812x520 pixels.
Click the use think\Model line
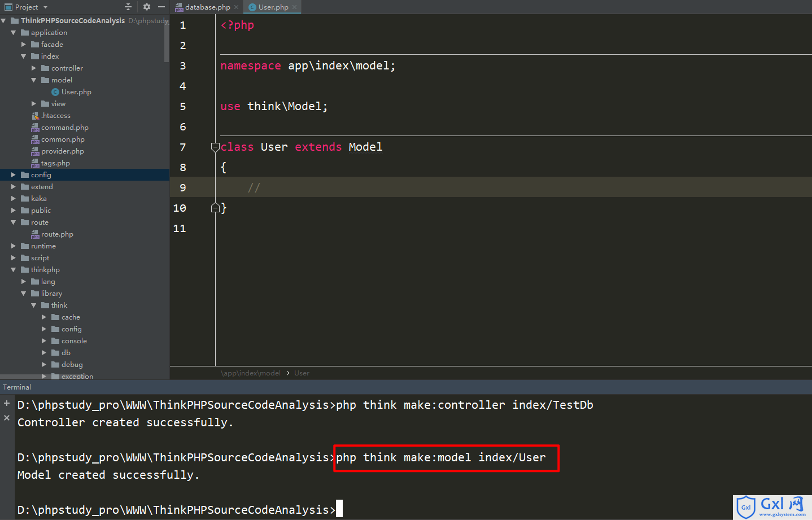coord(274,107)
